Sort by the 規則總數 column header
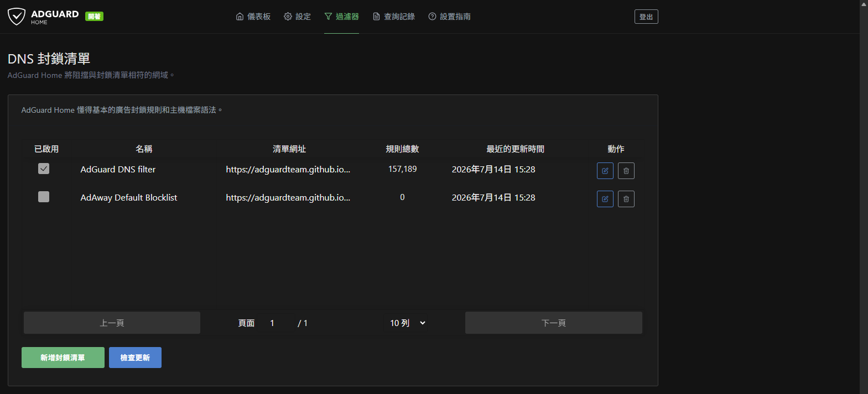This screenshot has height=394, width=868. click(402, 149)
